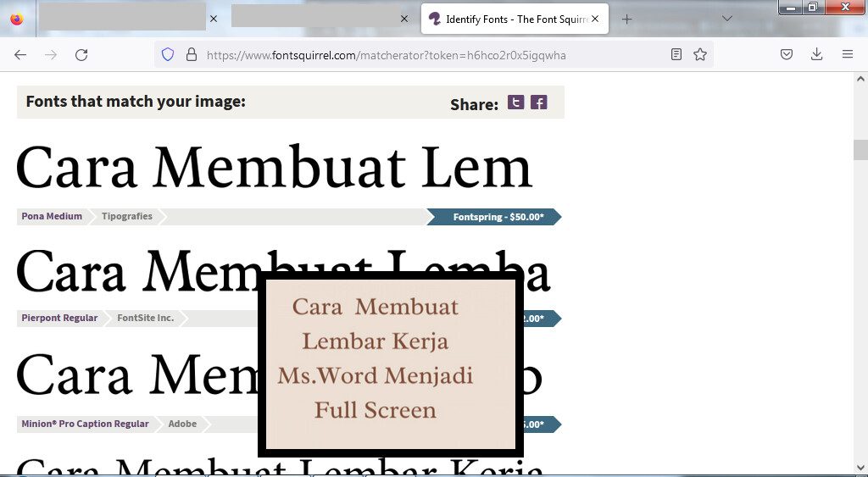The height and width of the screenshot is (477, 868).
Task: Click the 'Fonts that match your image:' heading
Action: pos(136,102)
